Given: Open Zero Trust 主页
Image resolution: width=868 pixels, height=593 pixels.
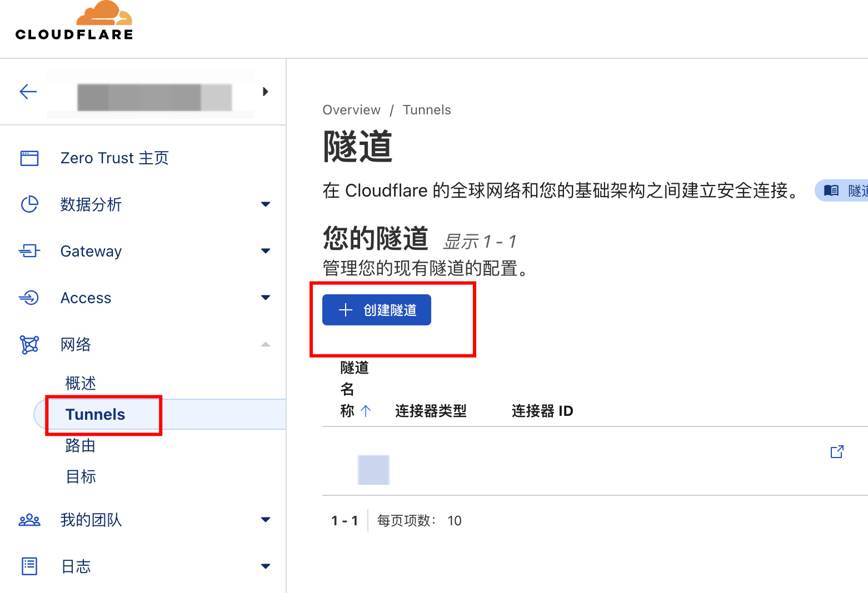Looking at the screenshot, I should 114,158.
